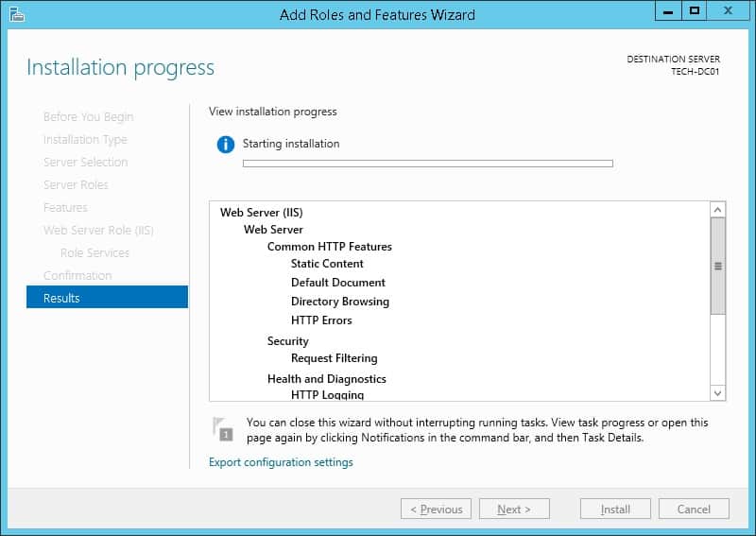Click the notifications flag icon beside the close-wizard note

[223, 429]
